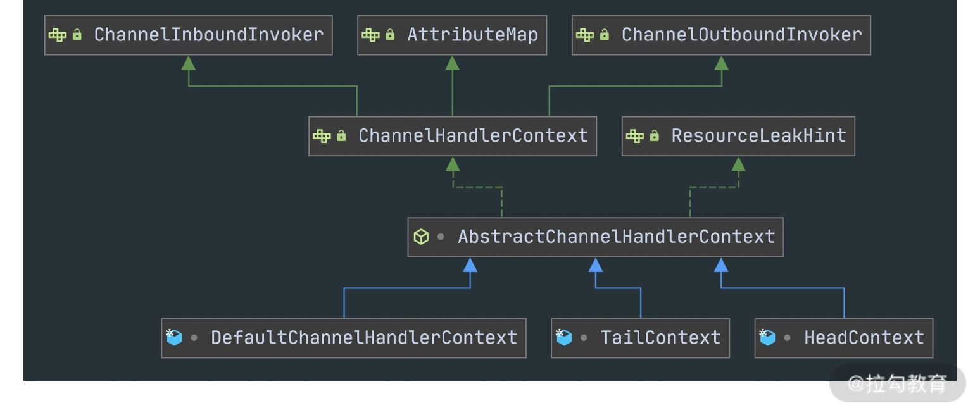The height and width of the screenshot is (415, 980).
Task: Select the AbstractChannelHandlerContext class label
Action: coord(616,237)
